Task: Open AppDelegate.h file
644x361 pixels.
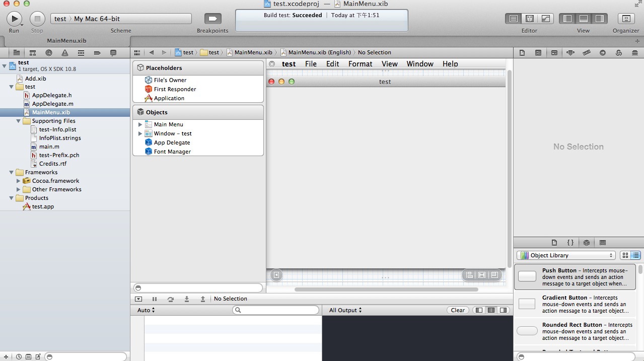Action: click(52, 95)
